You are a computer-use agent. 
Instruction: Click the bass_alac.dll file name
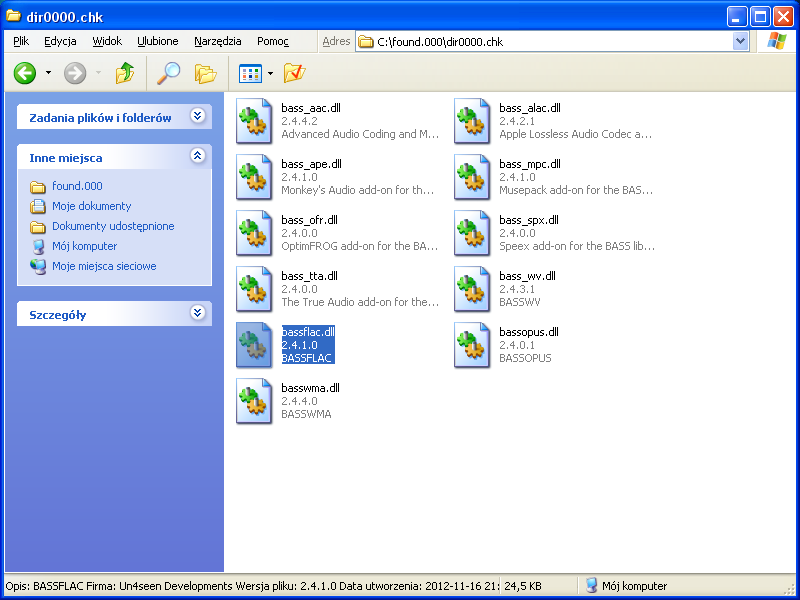coord(530,108)
